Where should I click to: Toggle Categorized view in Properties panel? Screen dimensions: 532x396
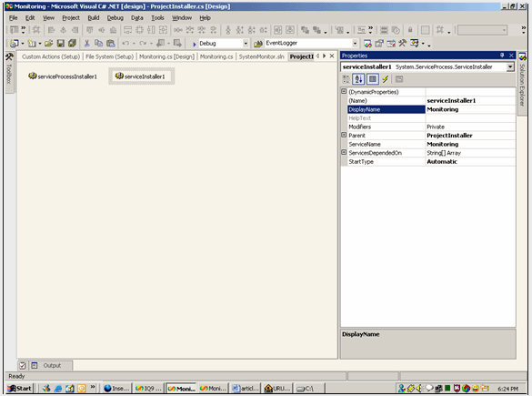point(346,79)
